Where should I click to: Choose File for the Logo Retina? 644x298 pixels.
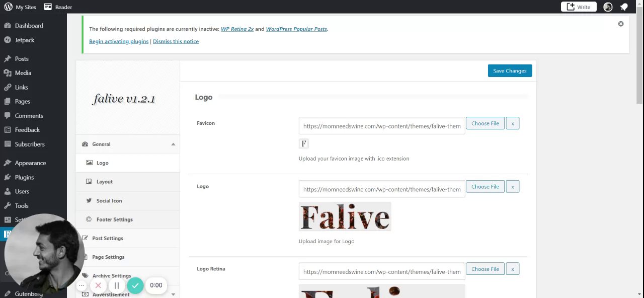pos(485,269)
